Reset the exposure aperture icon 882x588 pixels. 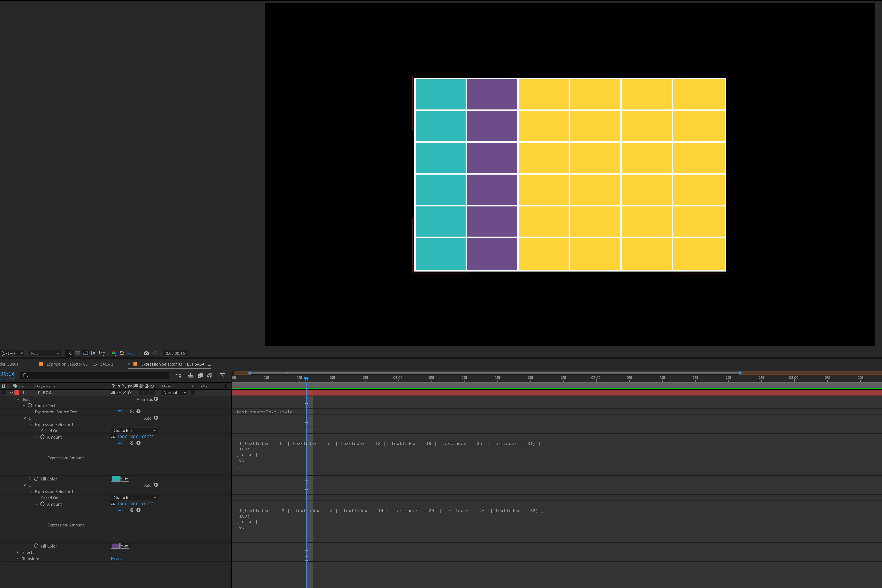122,353
